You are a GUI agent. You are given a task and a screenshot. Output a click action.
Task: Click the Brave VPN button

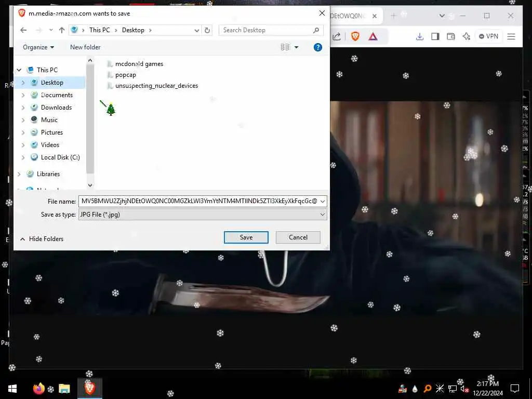tap(488, 36)
